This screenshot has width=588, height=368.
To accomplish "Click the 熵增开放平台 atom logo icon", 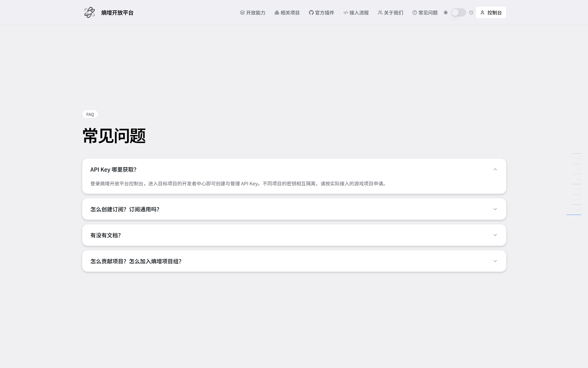I will click(89, 12).
